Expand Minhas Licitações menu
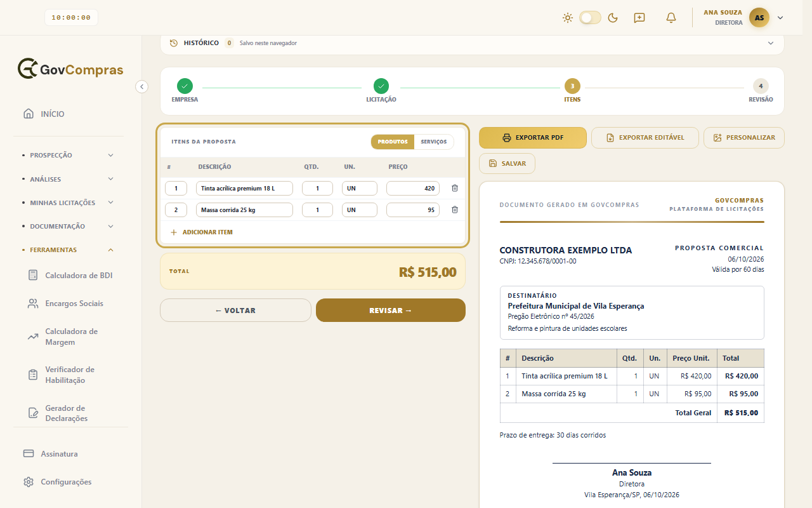Image resolution: width=812 pixels, height=508 pixels. (x=69, y=203)
